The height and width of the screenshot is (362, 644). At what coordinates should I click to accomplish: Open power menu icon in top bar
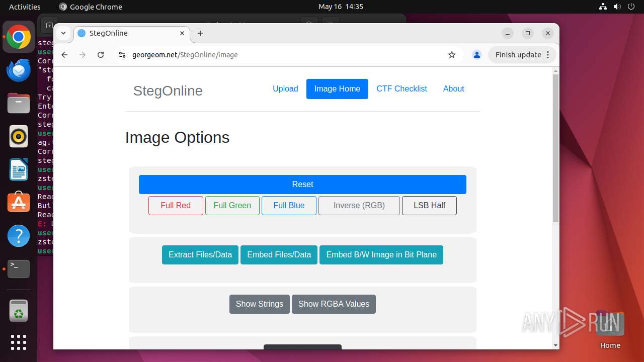631,7
